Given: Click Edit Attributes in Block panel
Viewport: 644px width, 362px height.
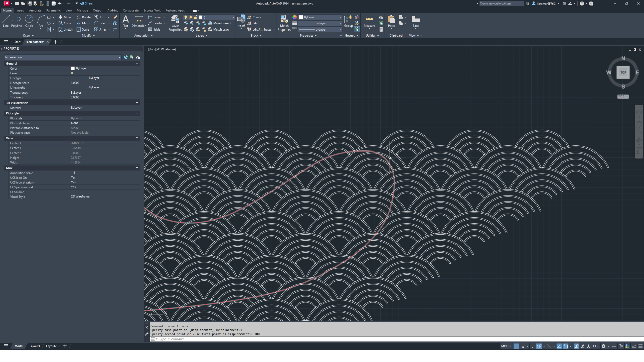Looking at the screenshot, I should (260, 29).
